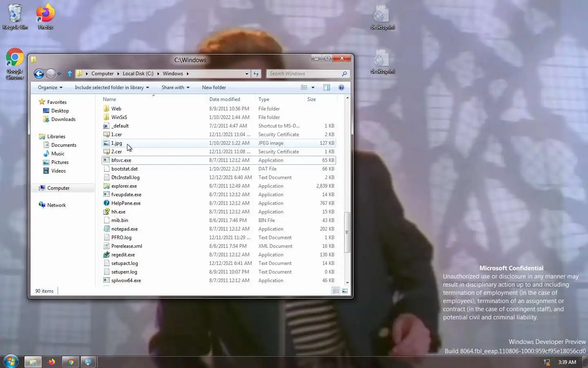Open Explorer help icon
588x368 pixels.
coord(341,88)
